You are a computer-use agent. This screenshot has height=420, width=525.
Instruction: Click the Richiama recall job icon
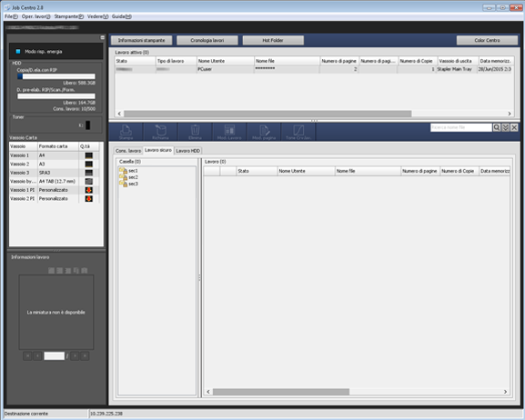(160, 132)
